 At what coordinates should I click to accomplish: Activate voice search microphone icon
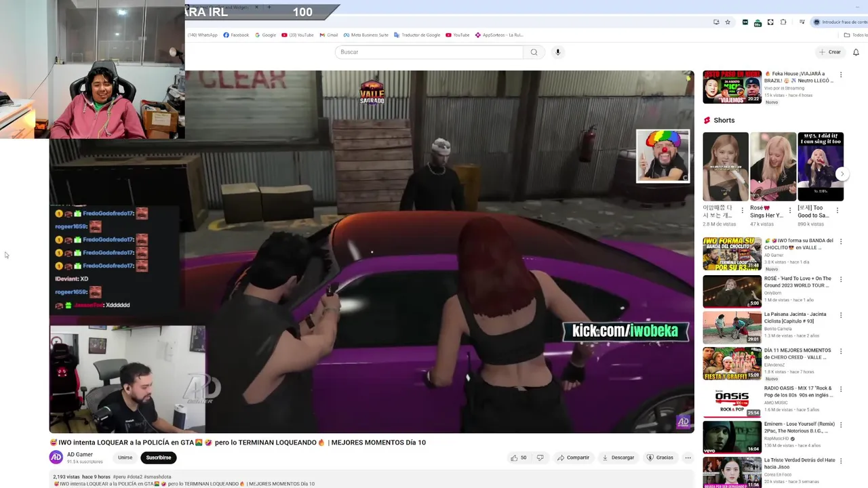click(558, 52)
